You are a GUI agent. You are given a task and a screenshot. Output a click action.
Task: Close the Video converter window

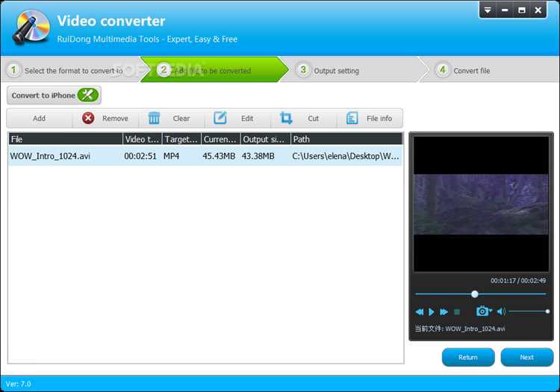[538, 10]
